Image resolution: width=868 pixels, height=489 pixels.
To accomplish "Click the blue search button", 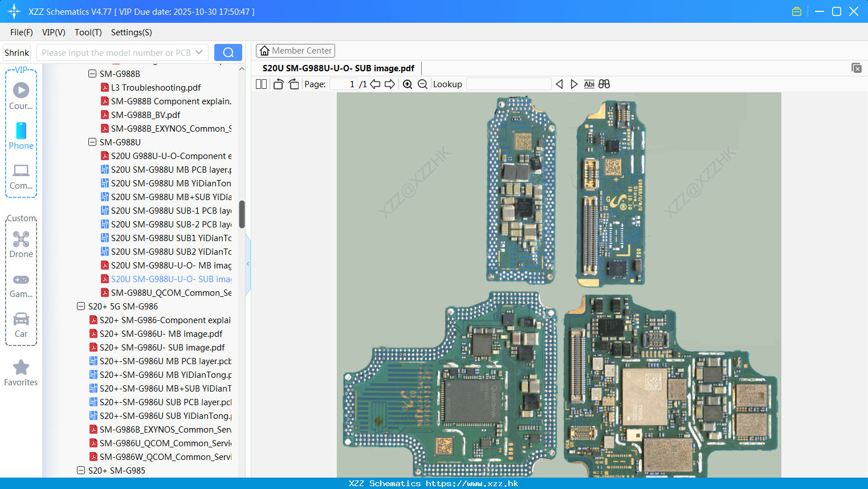I will (x=228, y=52).
